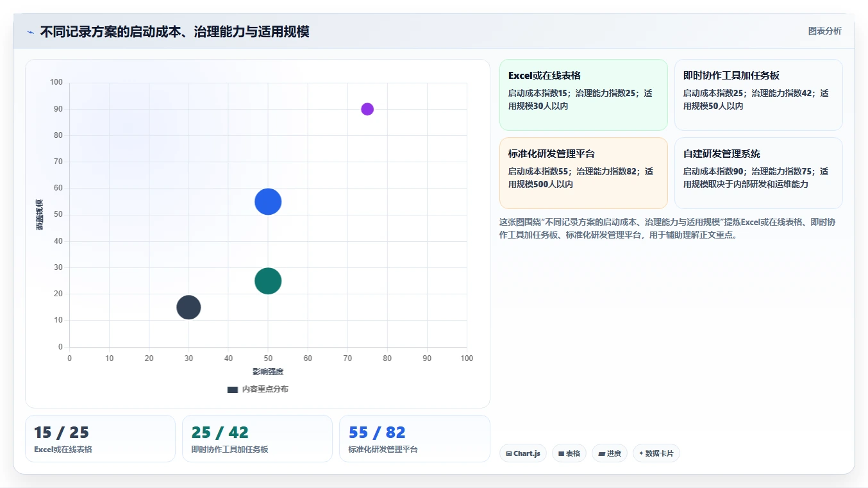
Task: Open the 标准化研发管理平台 orange info card
Action: (583, 173)
